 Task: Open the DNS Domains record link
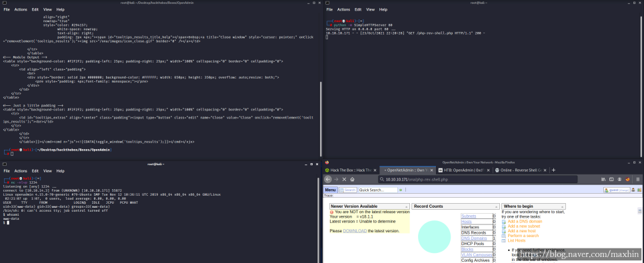click(x=474, y=238)
